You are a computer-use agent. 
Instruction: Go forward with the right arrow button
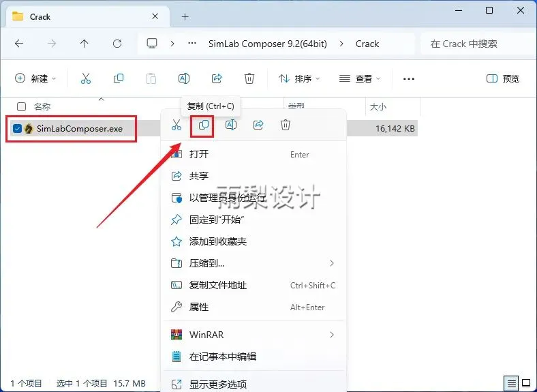pos(52,44)
